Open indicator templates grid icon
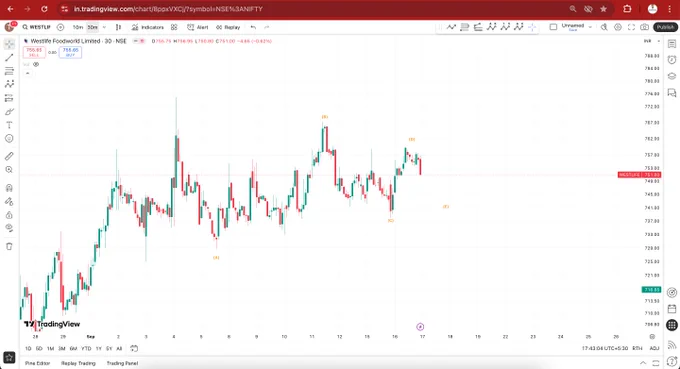The height and width of the screenshot is (369, 680). point(174,27)
